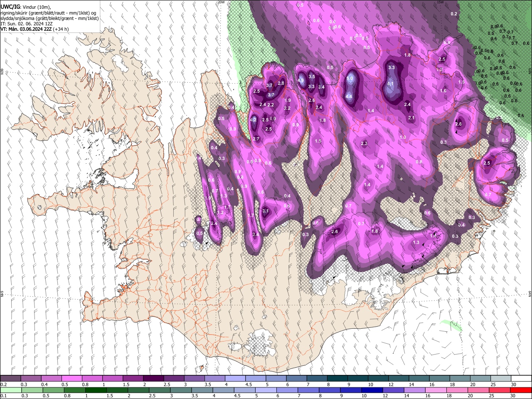Click the '20W' longitude label
This screenshot has height=399, width=532.
[x=221, y=2]
